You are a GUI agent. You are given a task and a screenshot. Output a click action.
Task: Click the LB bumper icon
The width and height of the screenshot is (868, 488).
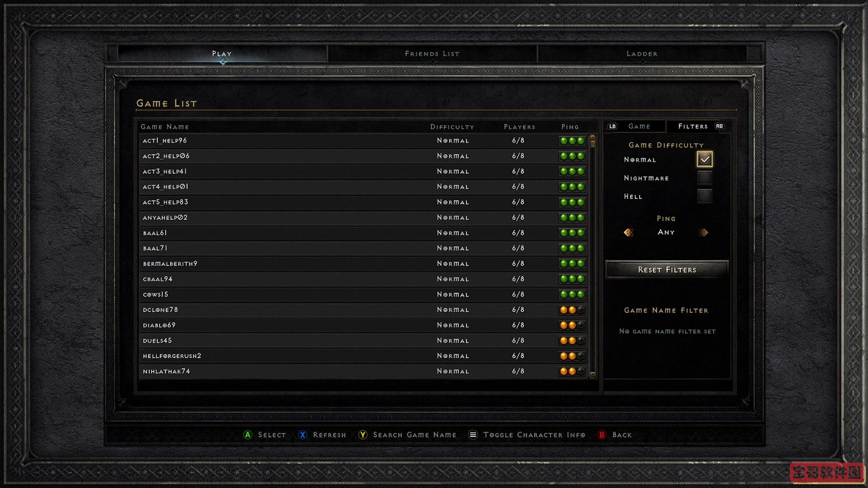[x=612, y=126]
